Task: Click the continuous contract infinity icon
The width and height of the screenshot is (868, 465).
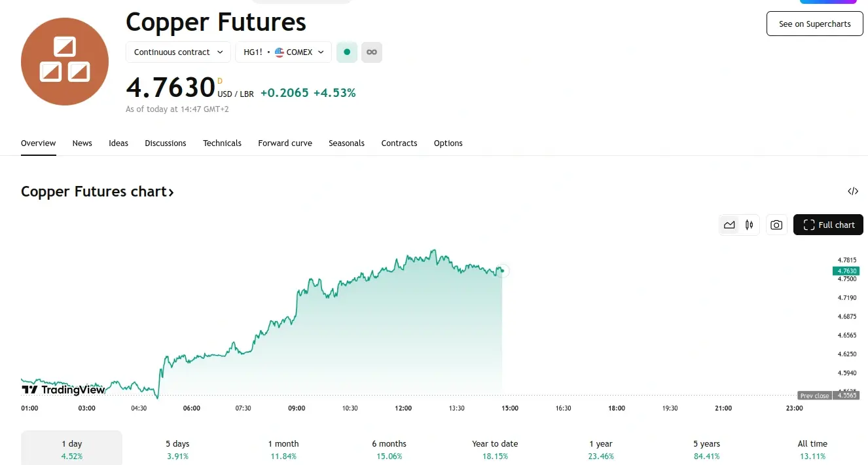Action: tap(372, 52)
